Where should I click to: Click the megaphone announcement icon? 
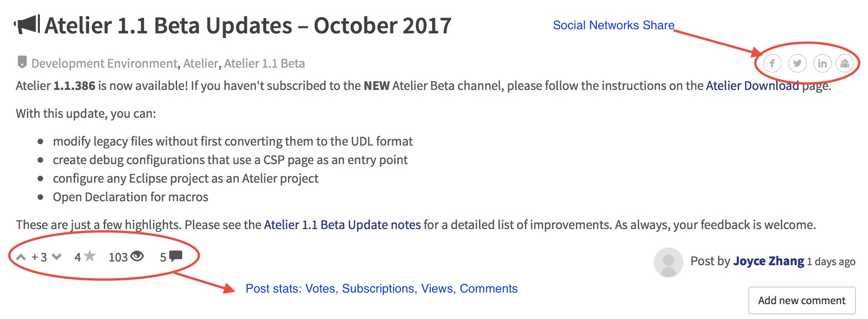[x=27, y=25]
